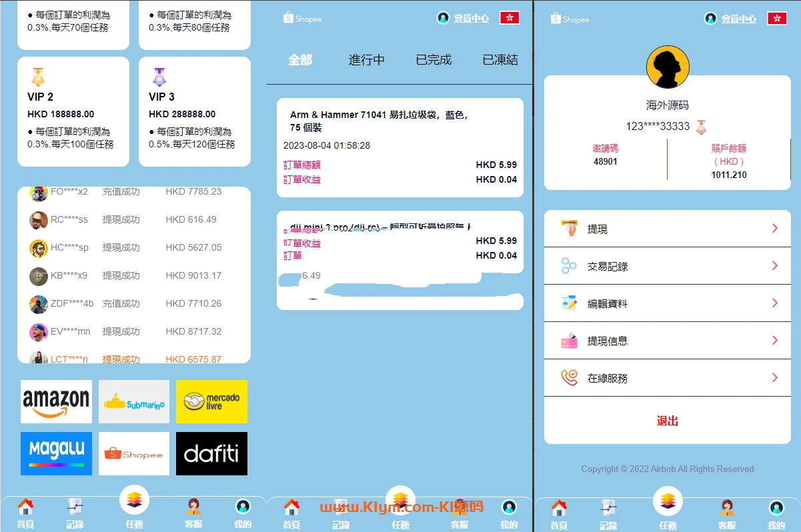Open the VIP 2 HKD 188888.00 card

tap(73, 111)
